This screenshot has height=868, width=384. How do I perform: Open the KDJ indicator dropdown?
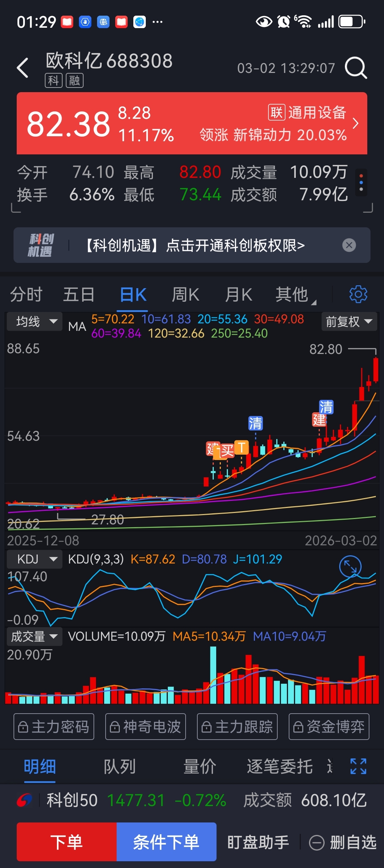(x=35, y=559)
